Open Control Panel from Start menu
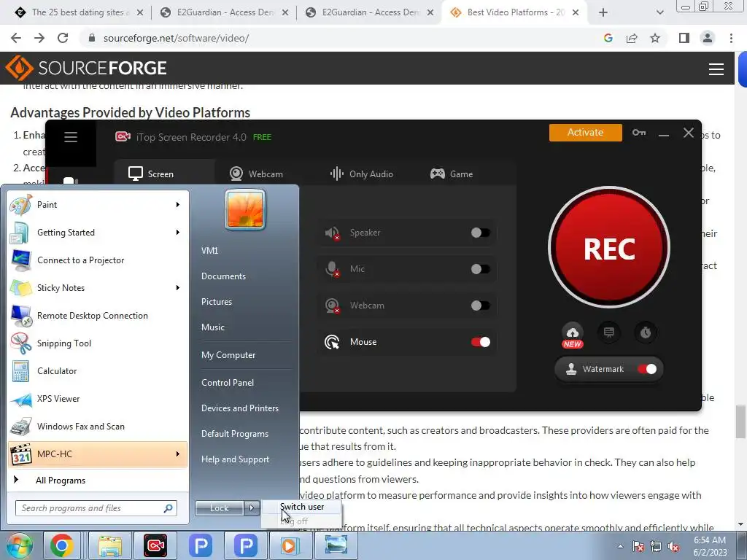Screen dimensions: 747x560 pos(228,382)
